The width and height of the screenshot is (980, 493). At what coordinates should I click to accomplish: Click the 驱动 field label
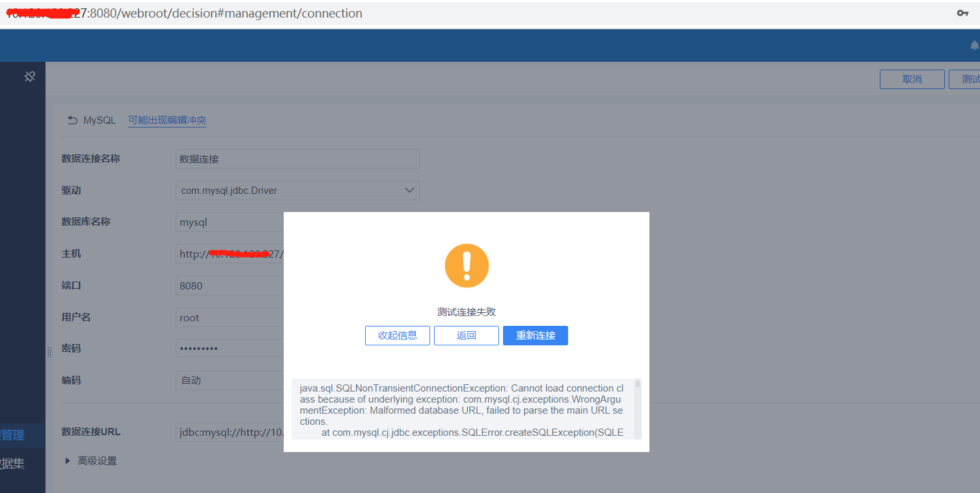(x=71, y=191)
